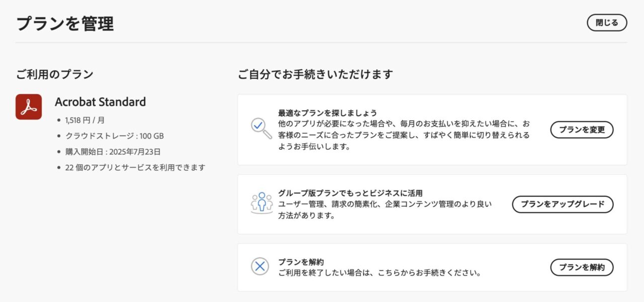Click the Acrobat Standard plan name
Viewport: 644px width, 302px height.
click(100, 102)
